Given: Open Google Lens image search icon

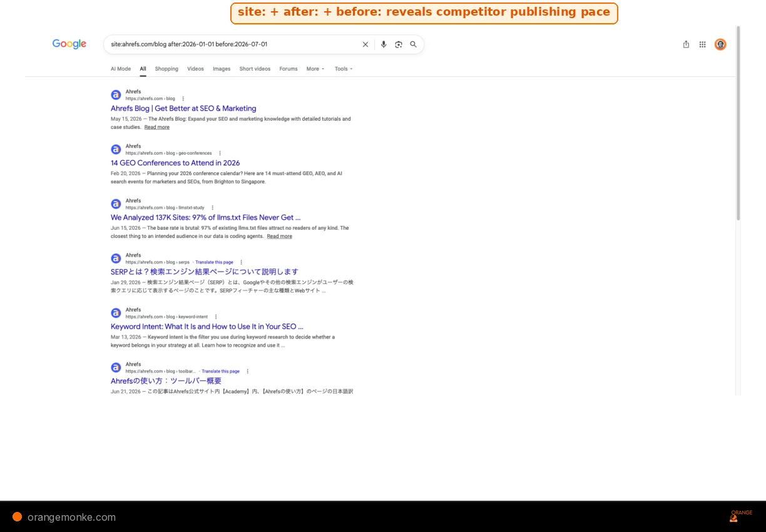Looking at the screenshot, I should click(x=399, y=44).
